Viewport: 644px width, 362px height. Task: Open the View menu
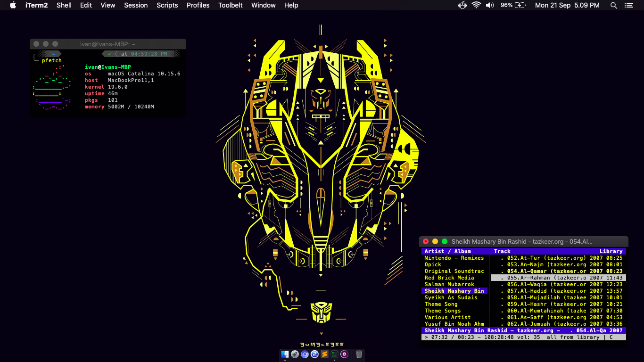click(x=108, y=5)
